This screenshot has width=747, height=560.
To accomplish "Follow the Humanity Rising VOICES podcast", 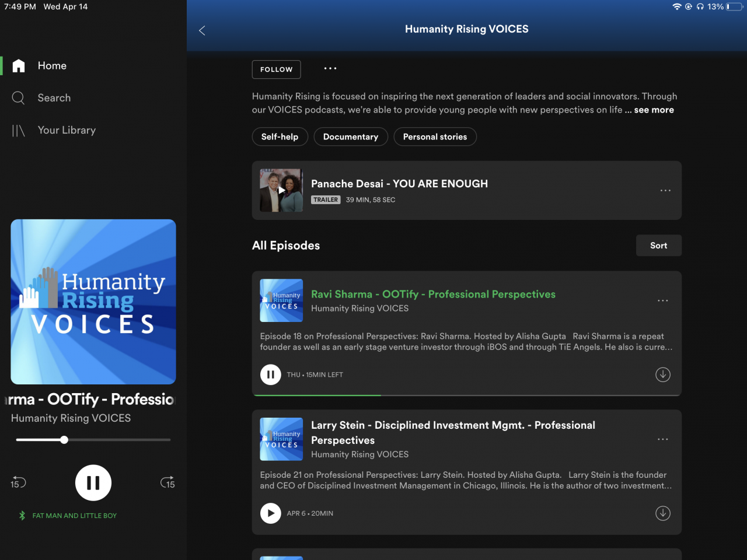I will pos(277,69).
